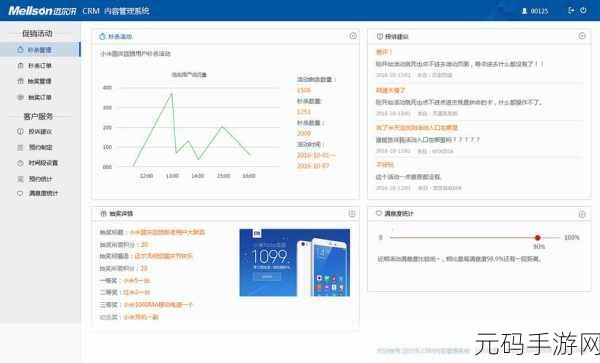Click the 三等奖 prize row in 抽奖详情

click(146, 305)
